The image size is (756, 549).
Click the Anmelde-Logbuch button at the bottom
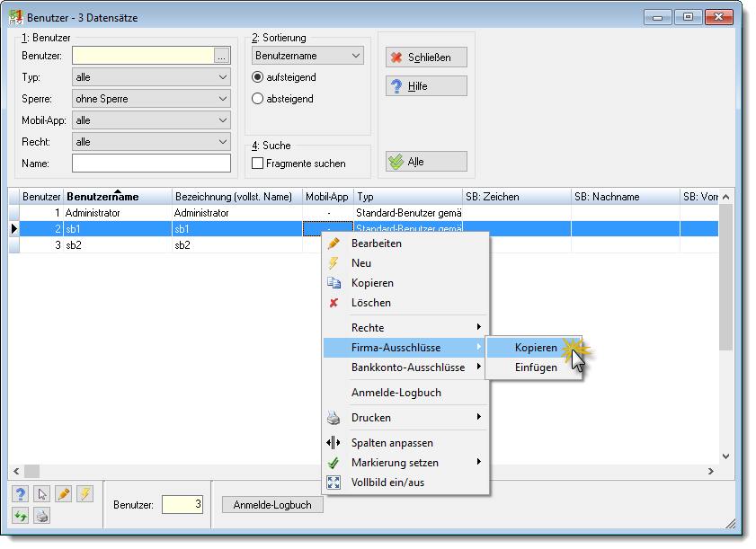pos(272,505)
